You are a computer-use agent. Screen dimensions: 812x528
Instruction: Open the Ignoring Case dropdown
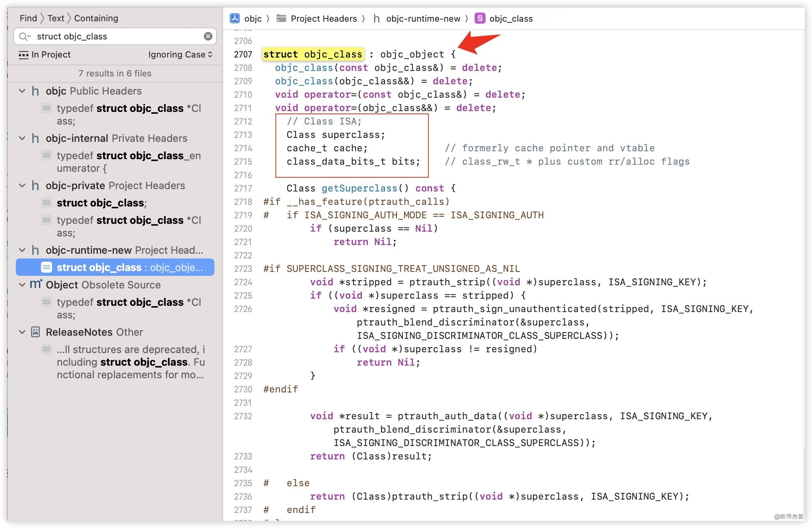180,55
